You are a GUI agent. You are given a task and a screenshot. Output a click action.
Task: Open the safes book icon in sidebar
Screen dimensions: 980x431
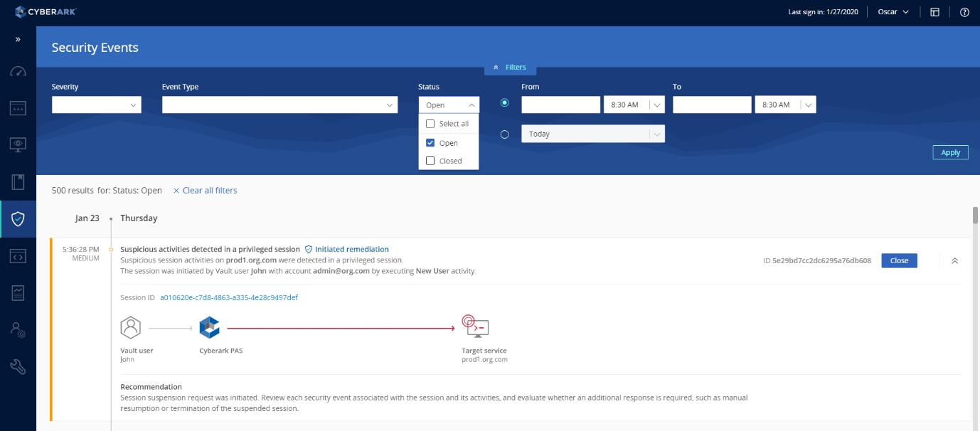(x=18, y=181)
